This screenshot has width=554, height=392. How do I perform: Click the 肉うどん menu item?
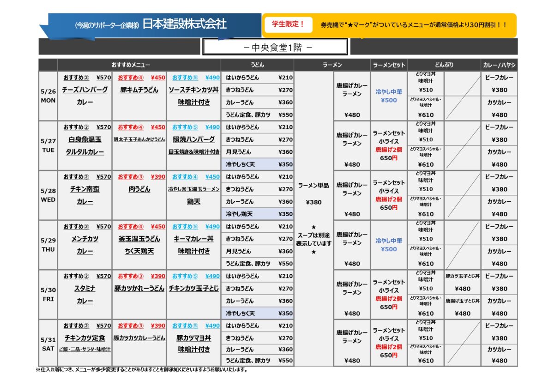139,189
